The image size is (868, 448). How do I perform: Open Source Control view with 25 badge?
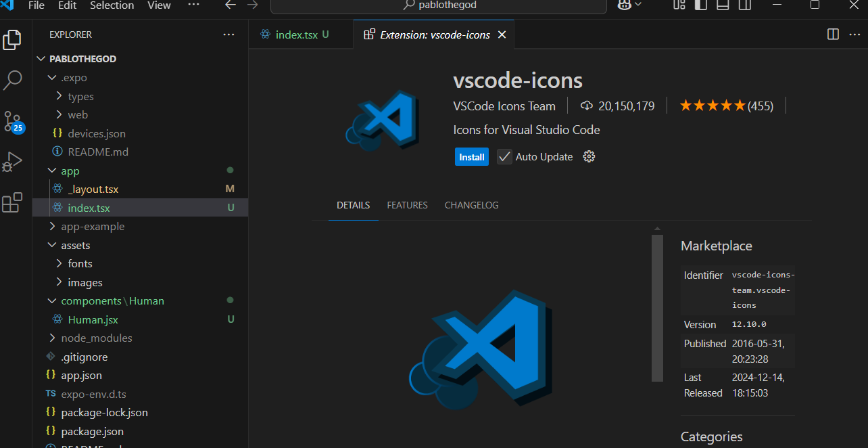[13, 122]
